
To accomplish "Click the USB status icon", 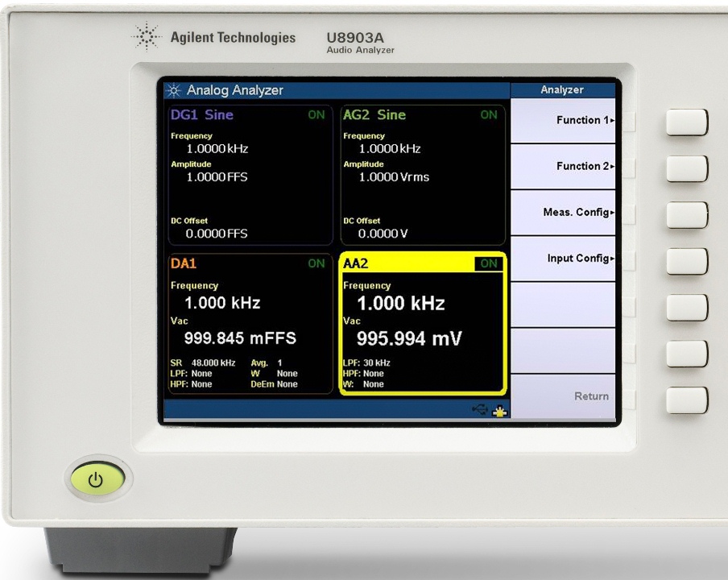I will pos(480,410).
